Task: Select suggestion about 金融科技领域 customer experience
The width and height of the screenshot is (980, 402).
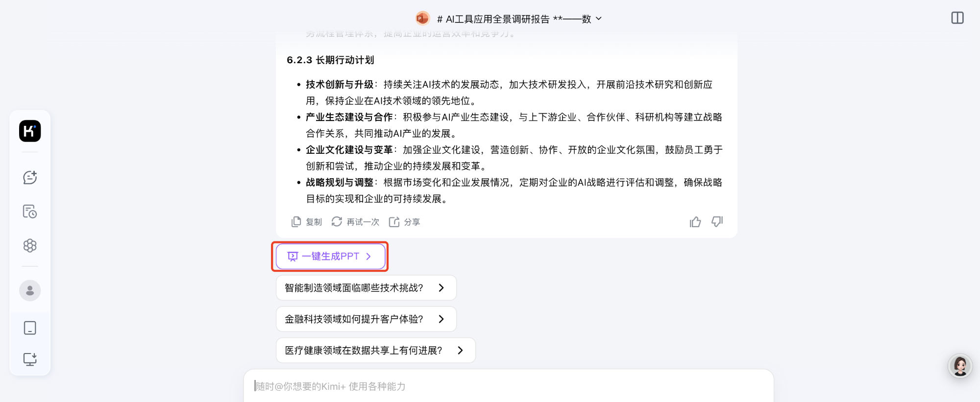Action: [366, 319]
